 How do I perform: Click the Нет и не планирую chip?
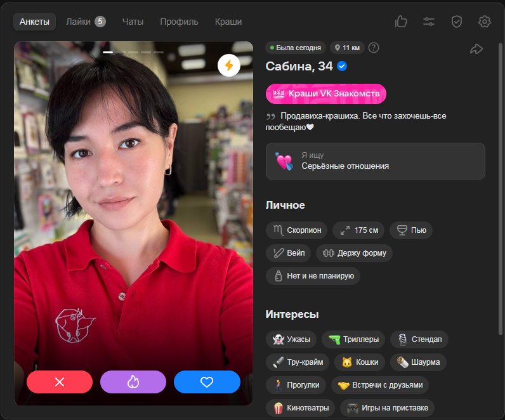[313, 276]
